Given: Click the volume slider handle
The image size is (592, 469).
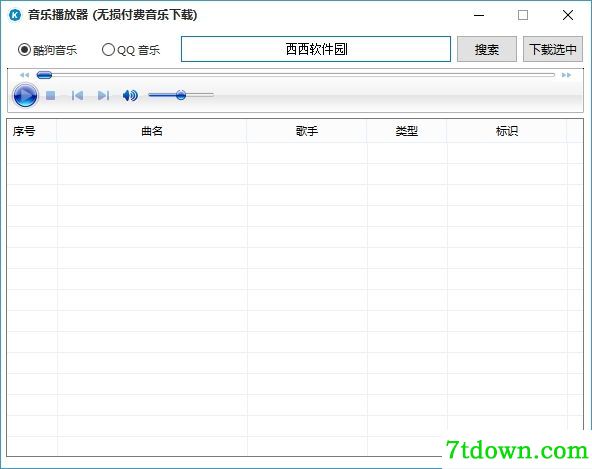Looking at the screenshot, I should [x=181, y=95].
